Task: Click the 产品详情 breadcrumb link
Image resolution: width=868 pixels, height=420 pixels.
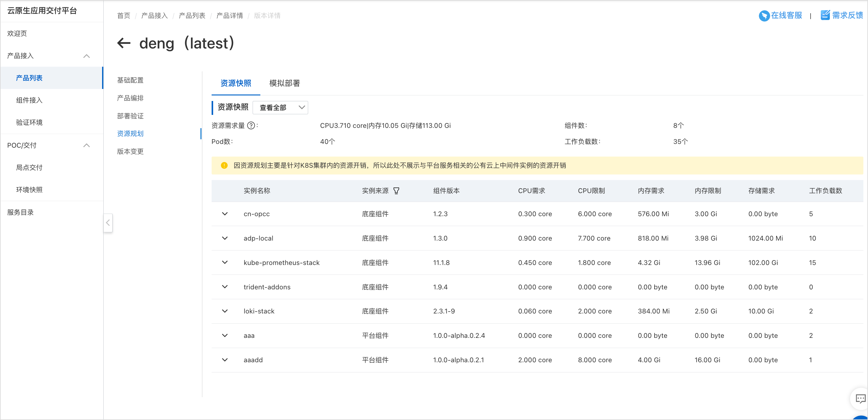Action: point(229,15)
